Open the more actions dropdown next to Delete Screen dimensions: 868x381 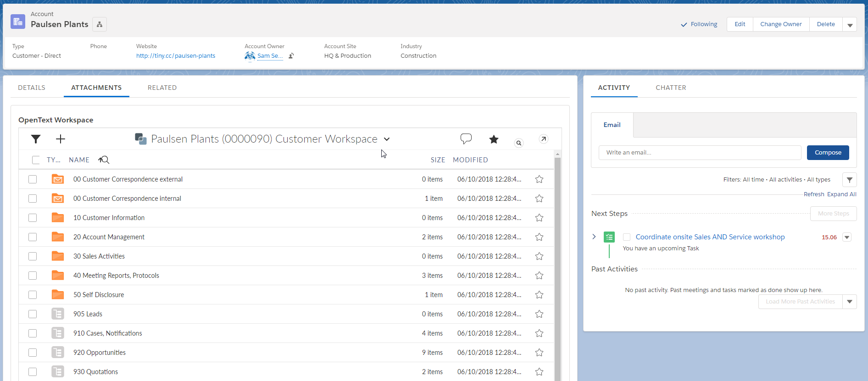coord(850,24)
